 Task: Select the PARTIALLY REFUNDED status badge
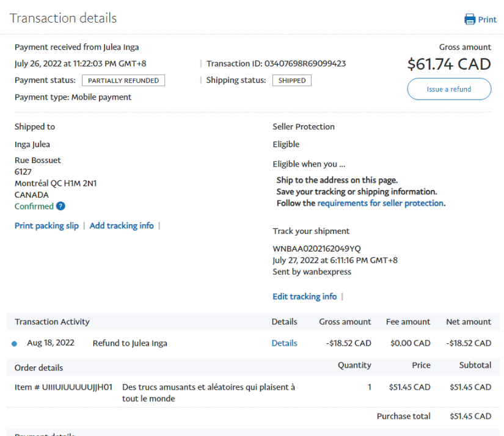(123, 81)
